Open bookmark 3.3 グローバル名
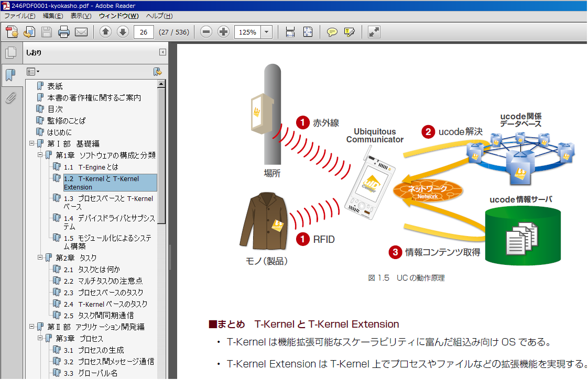Screen dimensions: 588x380 (x=90, y=373)
